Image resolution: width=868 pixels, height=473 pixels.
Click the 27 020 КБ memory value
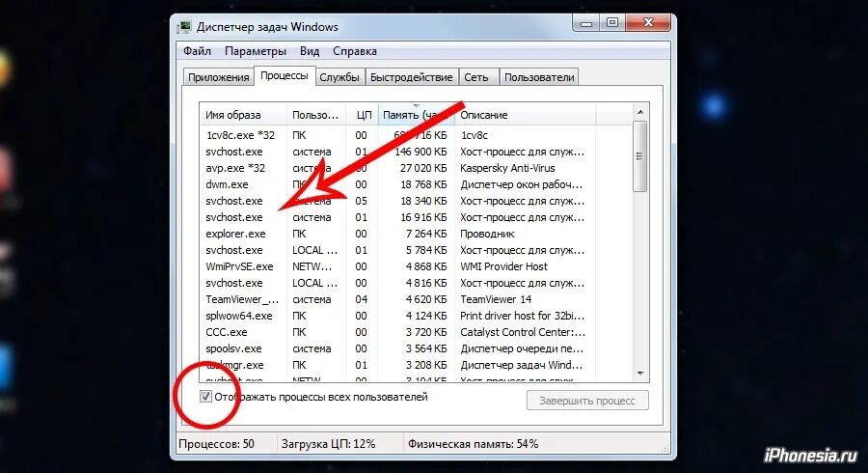click(x=423, y=168)
